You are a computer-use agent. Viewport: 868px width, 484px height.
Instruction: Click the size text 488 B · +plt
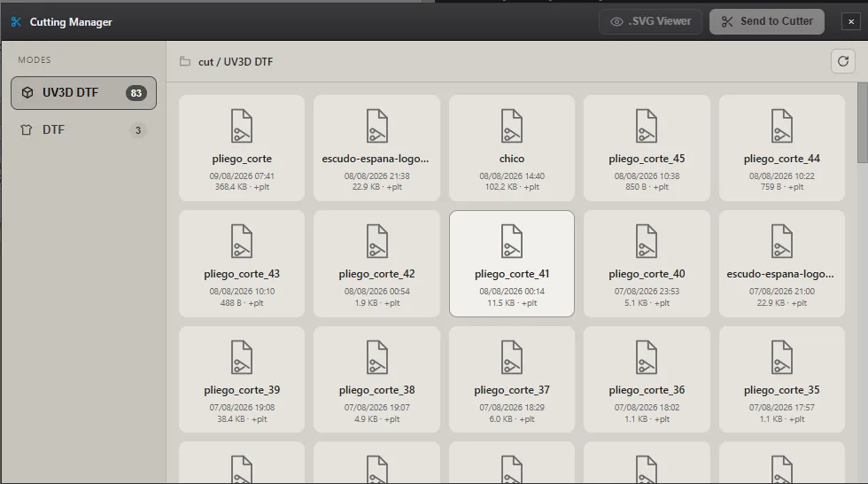242,303
